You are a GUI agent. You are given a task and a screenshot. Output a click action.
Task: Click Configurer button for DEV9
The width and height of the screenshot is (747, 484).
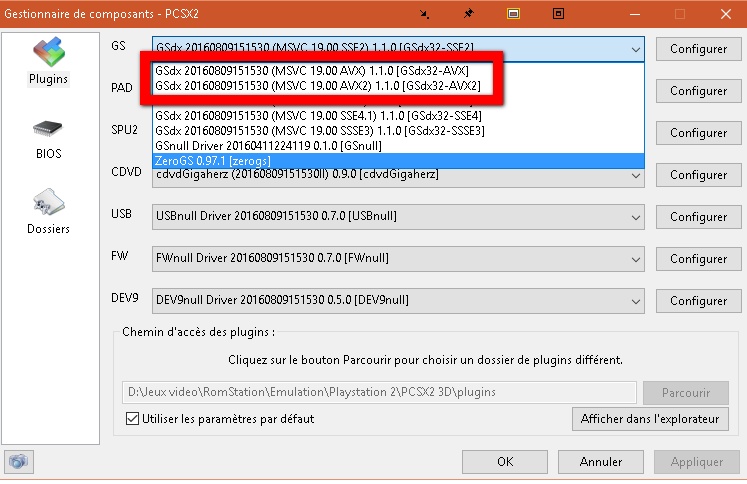(x=698, y=301)
